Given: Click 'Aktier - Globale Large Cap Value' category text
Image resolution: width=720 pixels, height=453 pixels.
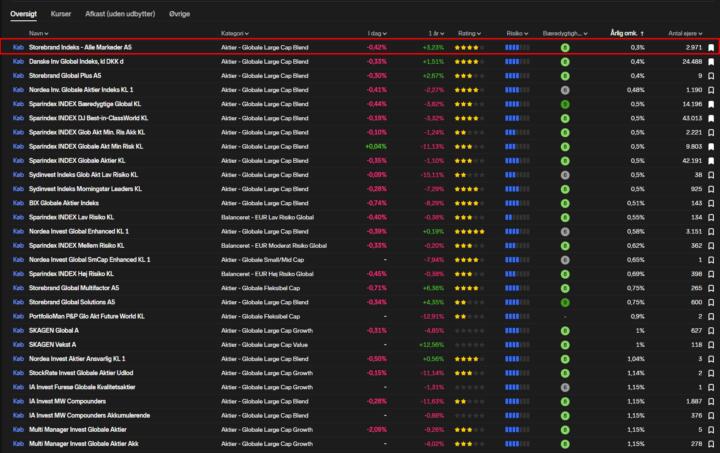Looking at the screenshot, I should point(264,345).
